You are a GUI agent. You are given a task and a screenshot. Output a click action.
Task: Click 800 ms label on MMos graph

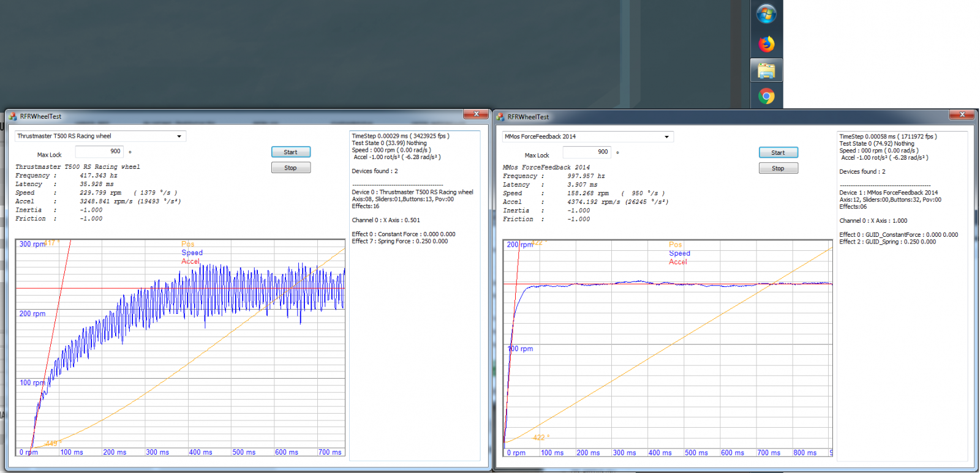coord(805,453)
